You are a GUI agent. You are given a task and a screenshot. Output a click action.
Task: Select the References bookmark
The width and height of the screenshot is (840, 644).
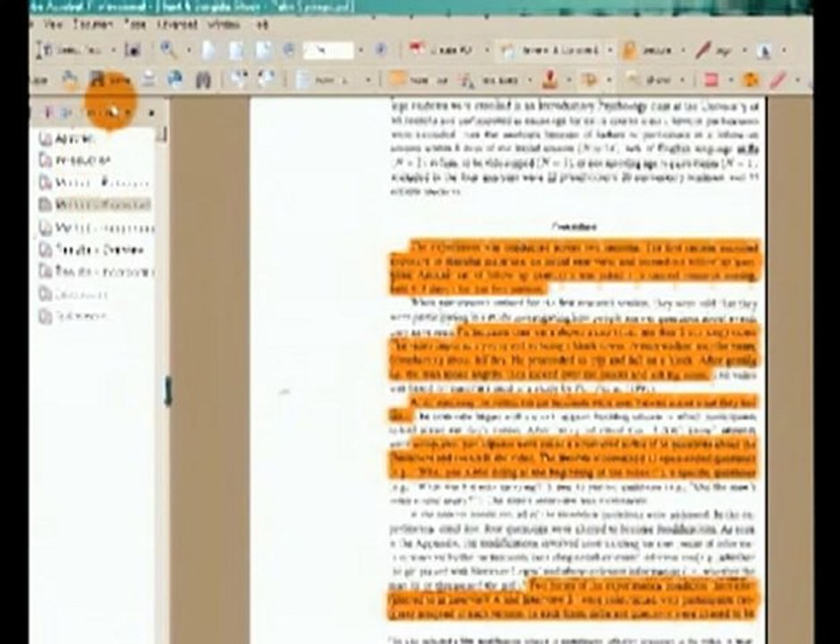click(81, 317)
